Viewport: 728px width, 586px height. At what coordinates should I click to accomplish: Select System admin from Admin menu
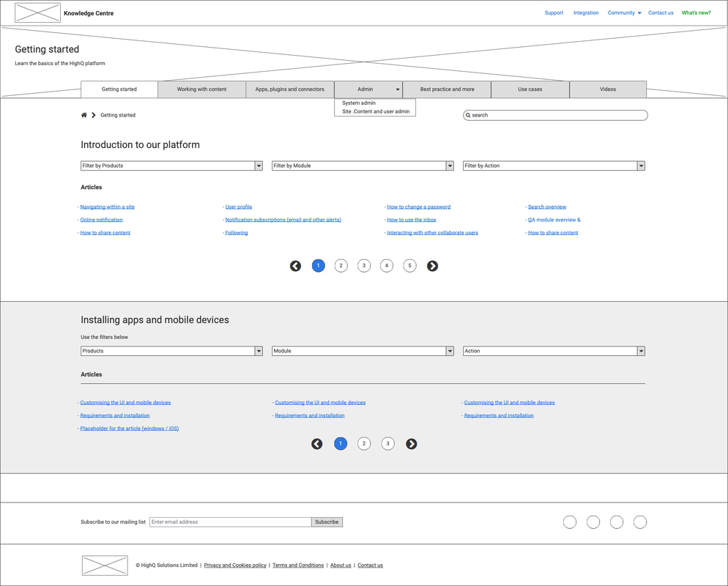point(359,103)
